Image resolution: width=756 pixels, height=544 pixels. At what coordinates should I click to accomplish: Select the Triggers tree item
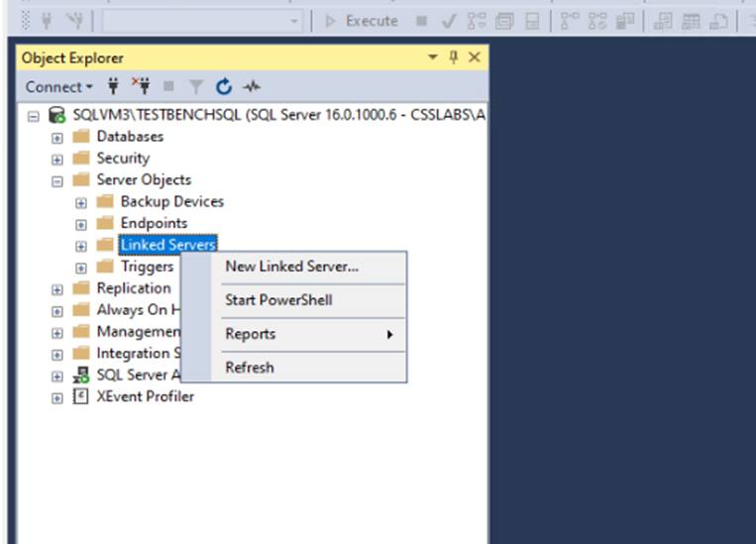point(147,267)
